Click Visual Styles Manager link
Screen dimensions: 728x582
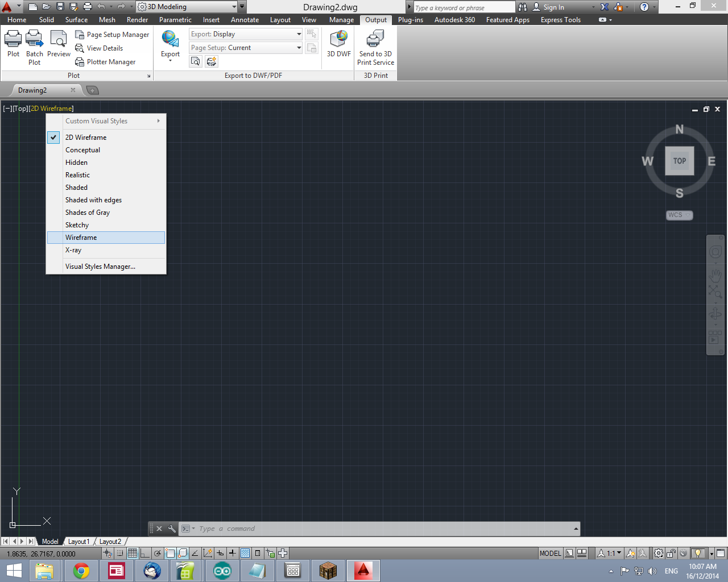[x=100, y=266]
